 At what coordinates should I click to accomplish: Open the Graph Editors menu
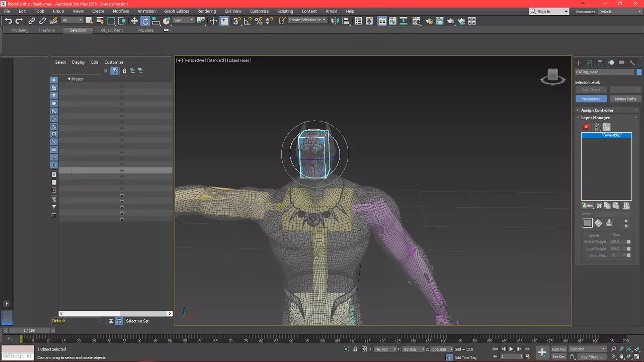coord(177,11)
